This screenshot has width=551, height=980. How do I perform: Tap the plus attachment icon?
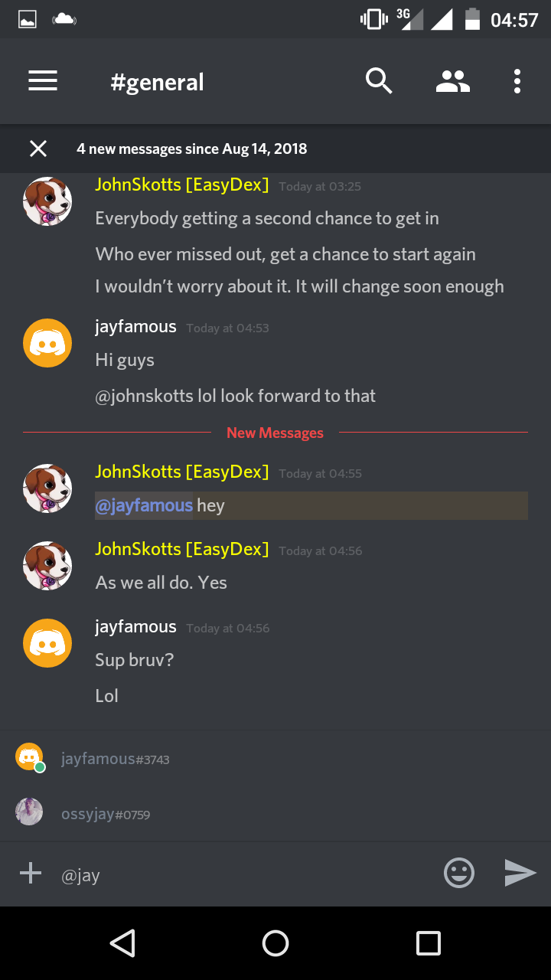(31, 873)
